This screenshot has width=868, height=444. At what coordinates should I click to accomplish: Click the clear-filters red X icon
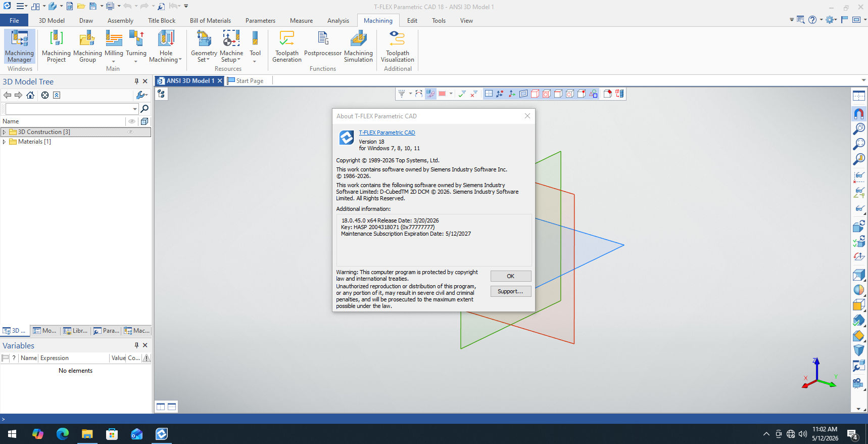474,94
